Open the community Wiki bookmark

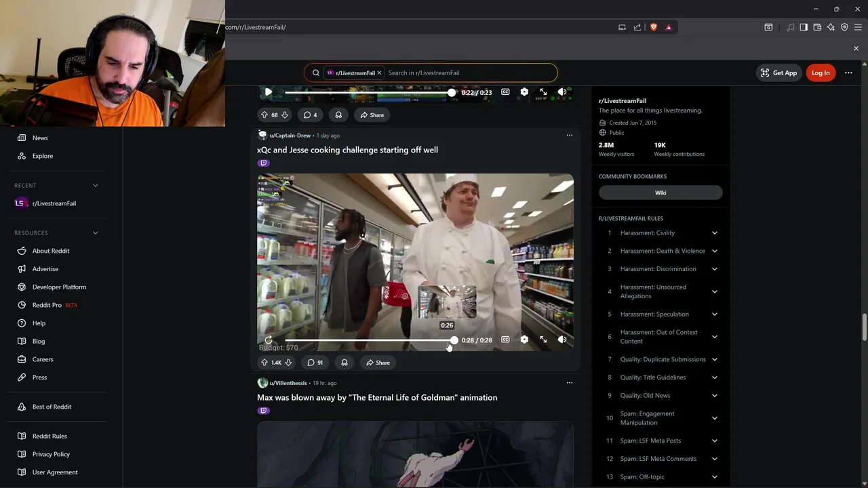click(660, 192)
